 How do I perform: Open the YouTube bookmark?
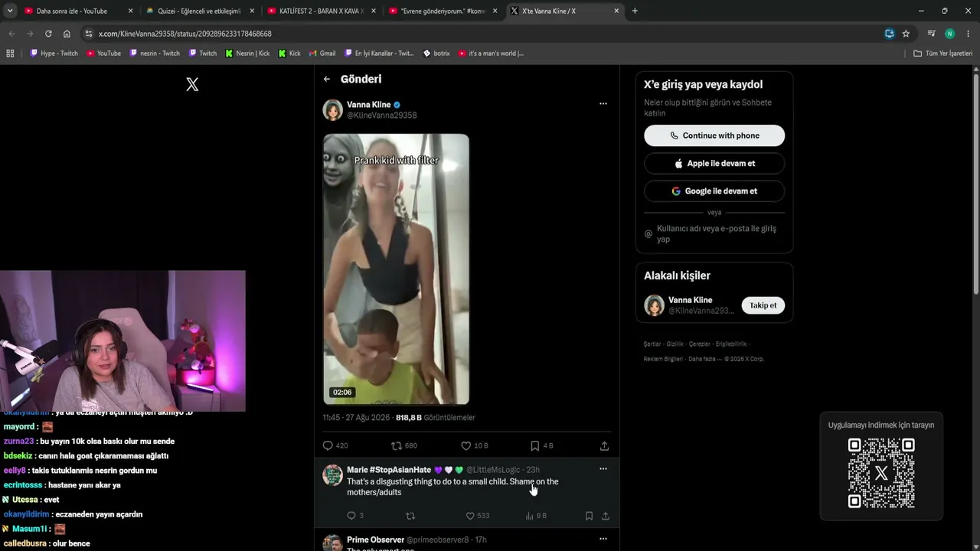[103, 54]
